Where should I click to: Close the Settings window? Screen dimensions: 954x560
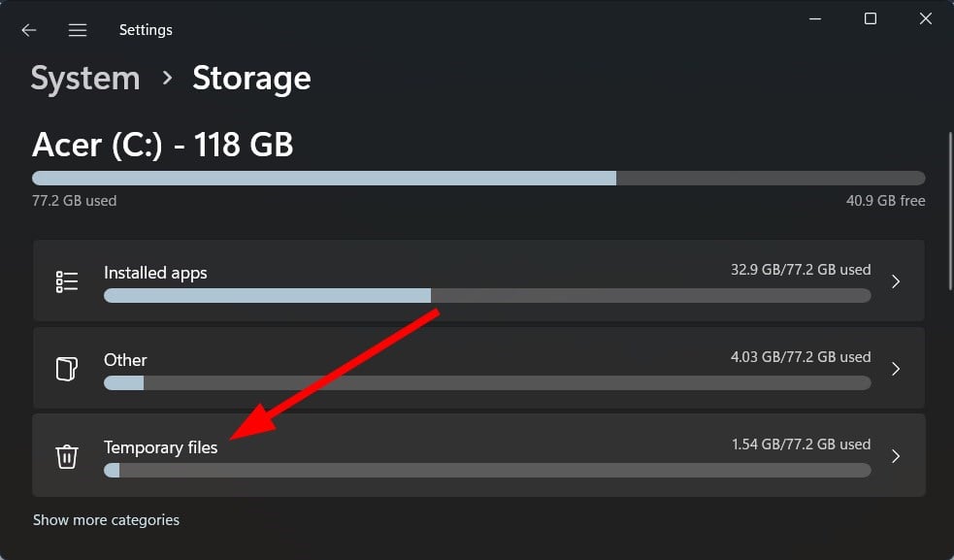(927, 19)
